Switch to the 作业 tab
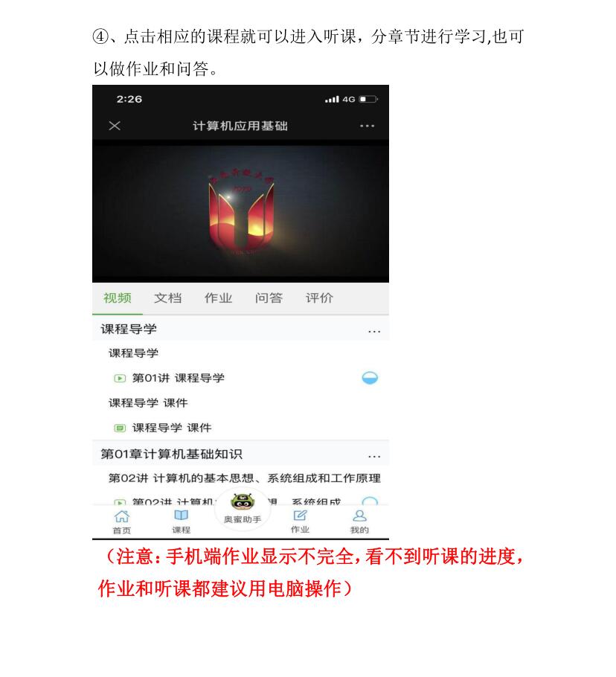Screen dimensions: 616x677 [x=219, y=298]
